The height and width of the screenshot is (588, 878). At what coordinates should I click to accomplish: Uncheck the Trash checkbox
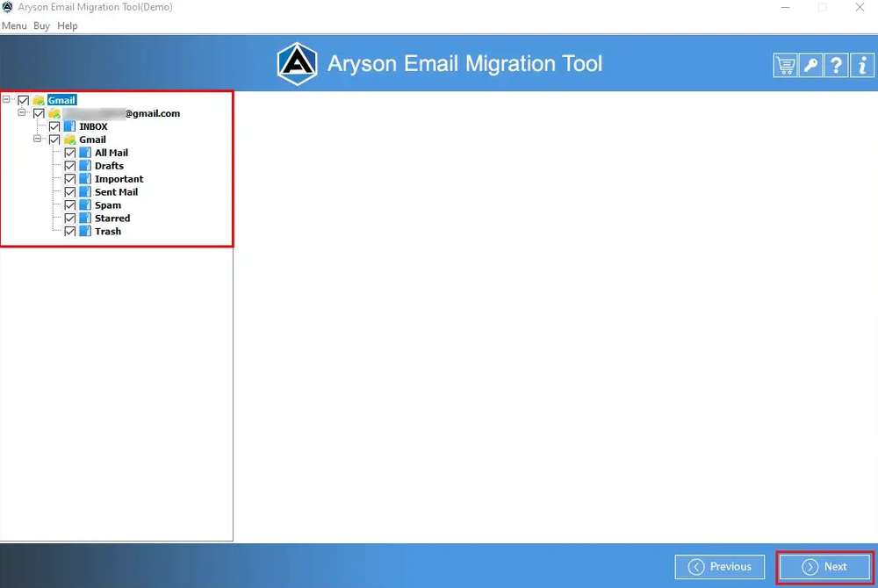tap(70, 232)
